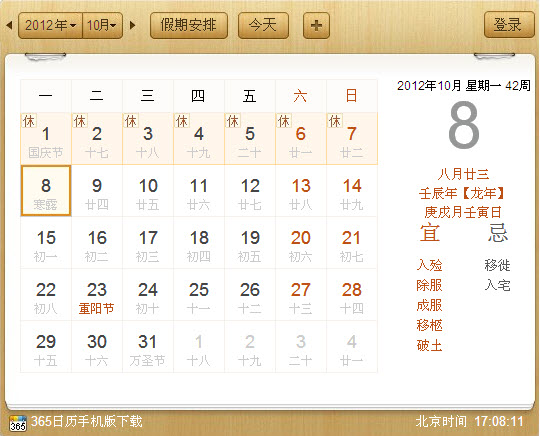Select October 4 十九

click(x=199, y=139)
